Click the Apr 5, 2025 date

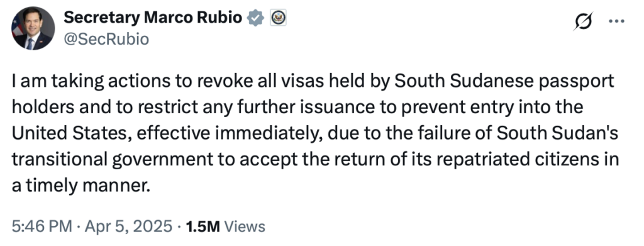[x=128, y=226]
